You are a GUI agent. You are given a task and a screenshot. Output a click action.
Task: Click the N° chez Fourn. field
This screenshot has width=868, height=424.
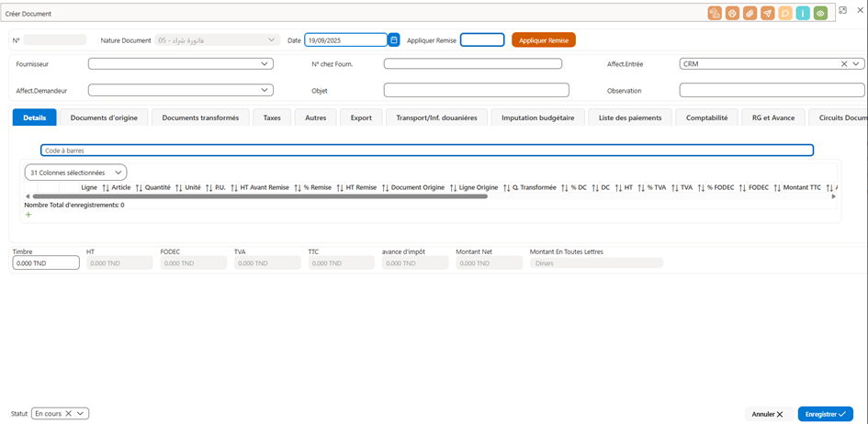(473, 63)
